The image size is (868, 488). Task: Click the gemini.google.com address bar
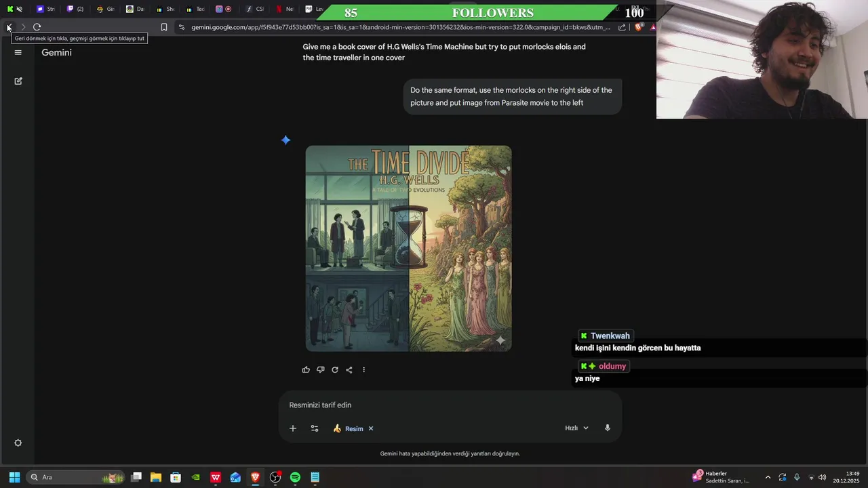(400, 27)
